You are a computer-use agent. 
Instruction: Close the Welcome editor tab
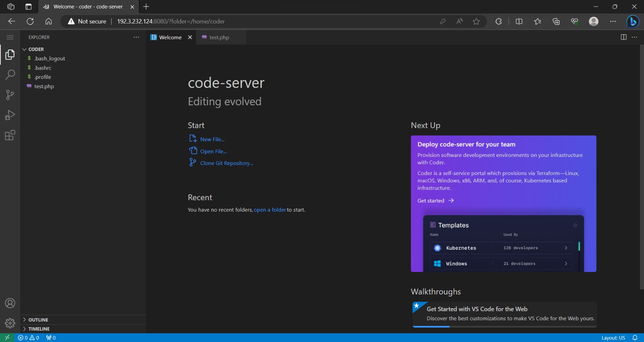click(190, 37)
